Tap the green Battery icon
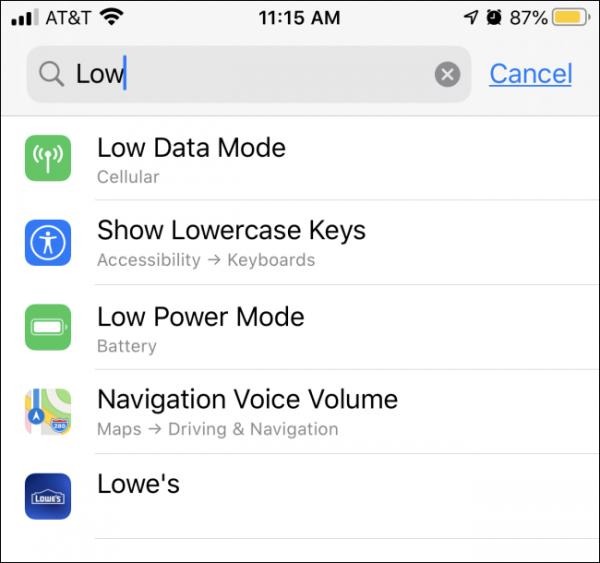Image resolution: width=600 pixels, height=563 pixels. (48, 327)
